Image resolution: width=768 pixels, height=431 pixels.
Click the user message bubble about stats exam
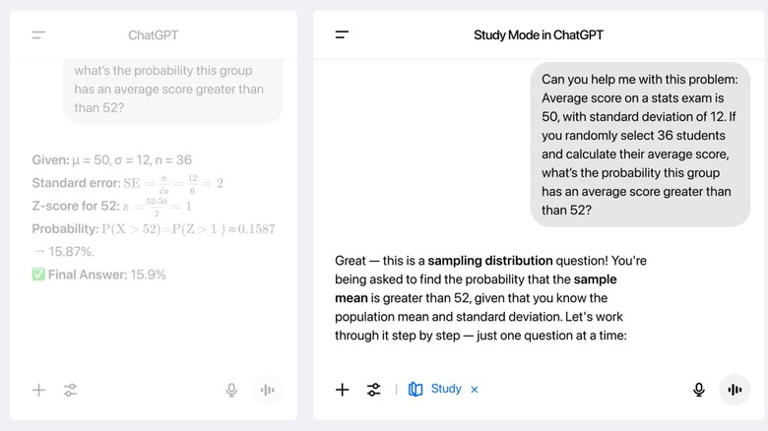click(x=640, y=144)
